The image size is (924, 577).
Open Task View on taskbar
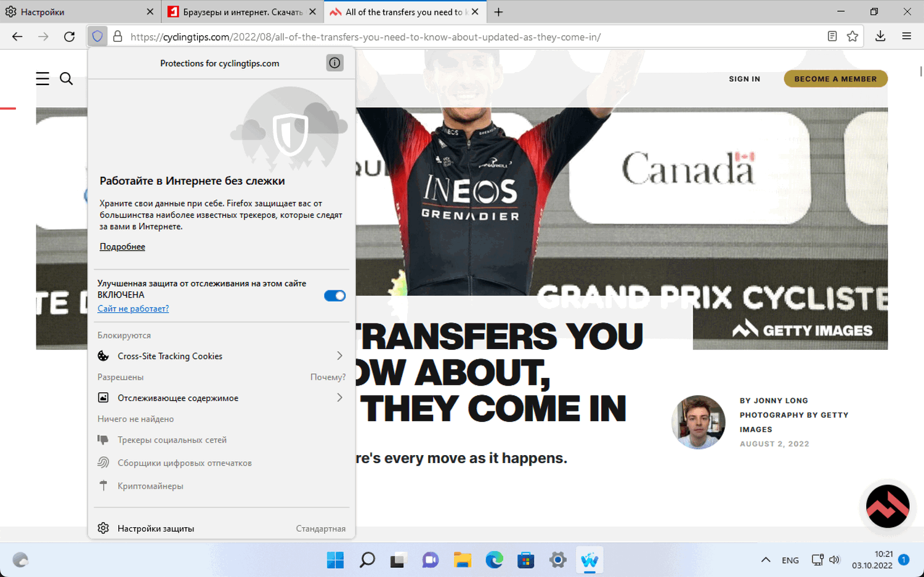click(x=399, y=560)
